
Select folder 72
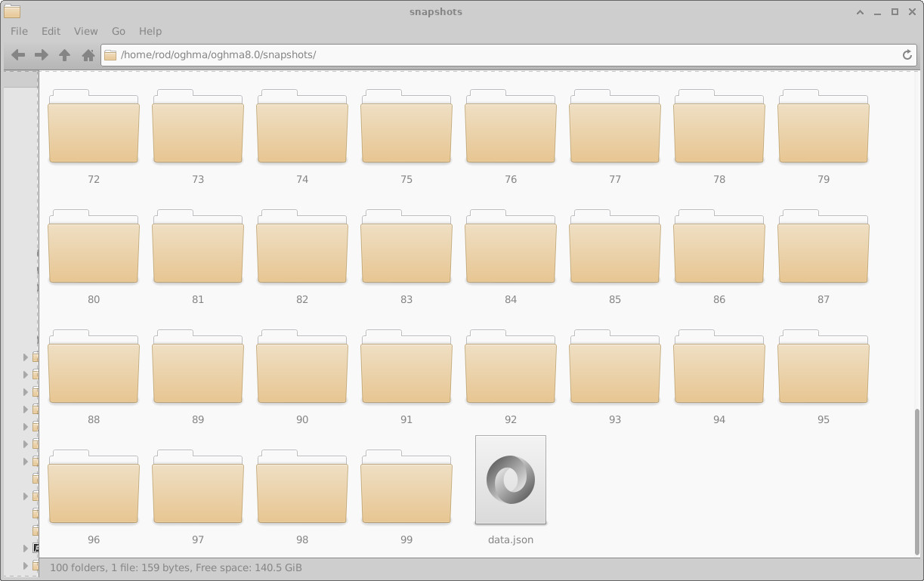pos(94,136)
